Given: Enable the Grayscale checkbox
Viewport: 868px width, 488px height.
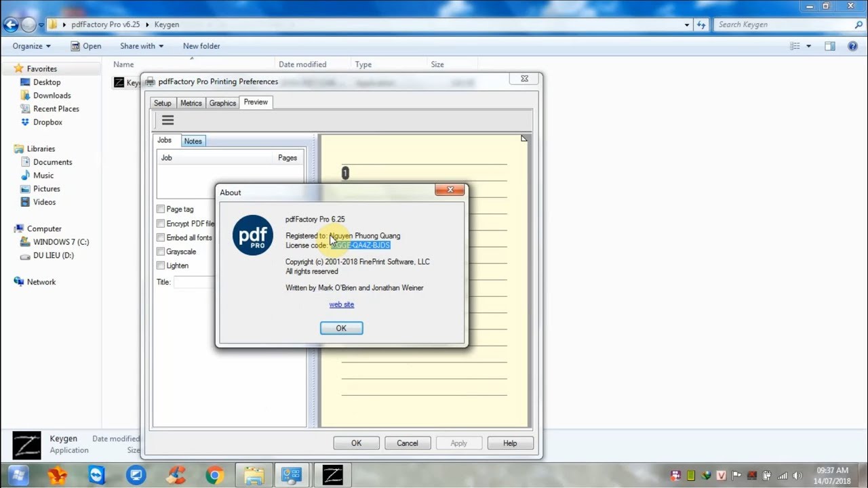Looking at the screenshot, I should click(161, 251).
